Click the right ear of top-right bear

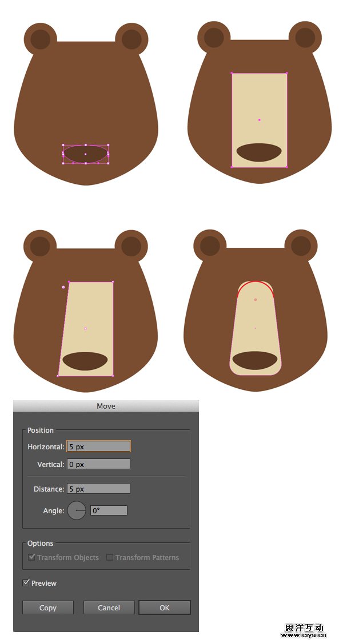(x=305, y=37)
